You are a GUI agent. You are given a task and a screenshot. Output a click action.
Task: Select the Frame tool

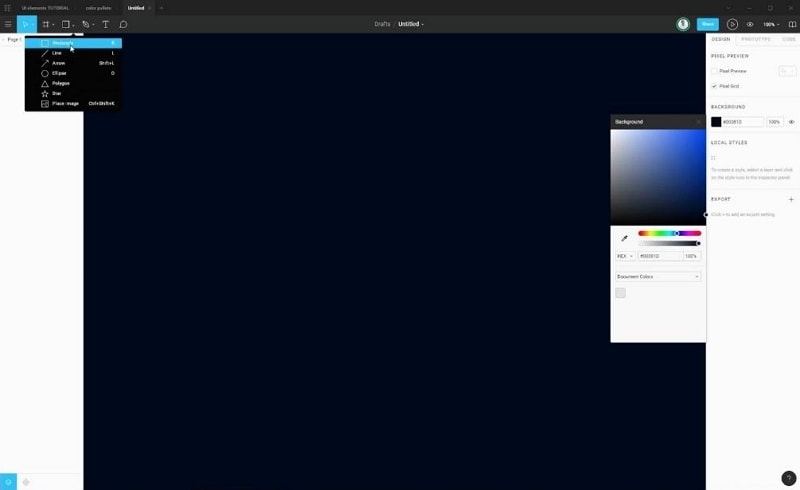click(45, 24)
